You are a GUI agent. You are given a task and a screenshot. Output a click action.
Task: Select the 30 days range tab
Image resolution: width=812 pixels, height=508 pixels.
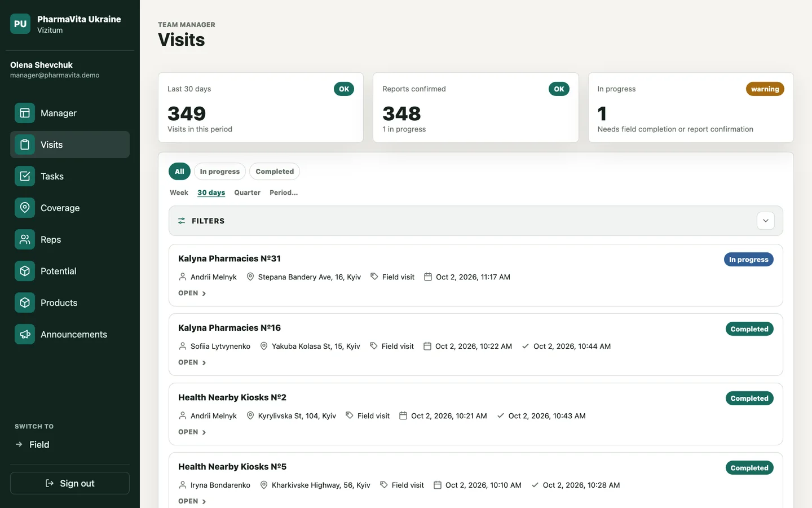pos(211,192)
